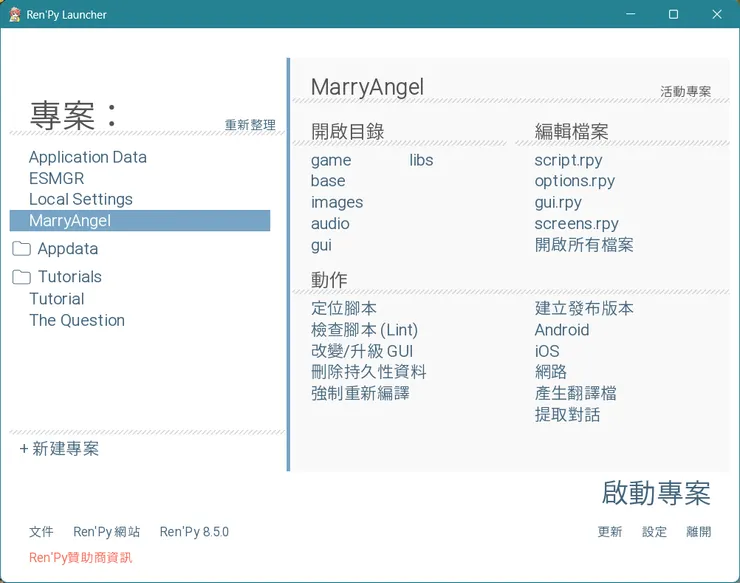Open Ren'Py贊助商資訊 sponsor link
740x583 pixels.
(81, 558)
